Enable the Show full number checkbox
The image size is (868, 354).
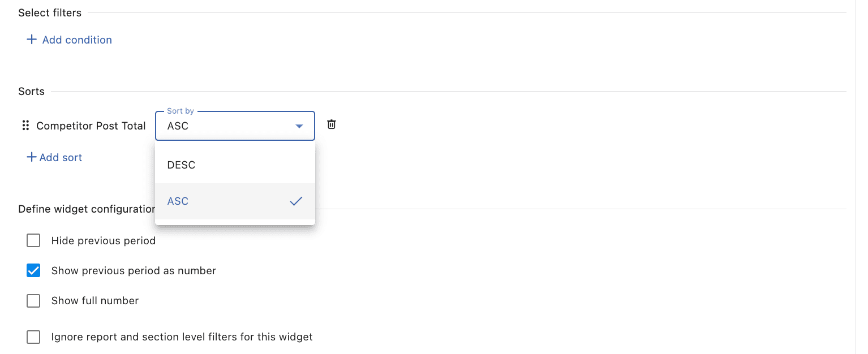(33, 300)
